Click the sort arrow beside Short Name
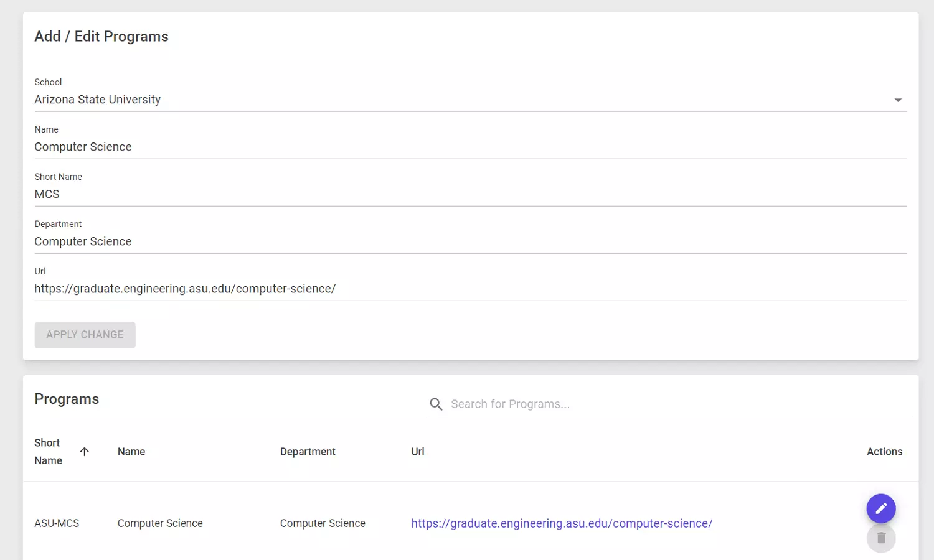The width and height of the screenshot is (934, 560). point(85,452)
